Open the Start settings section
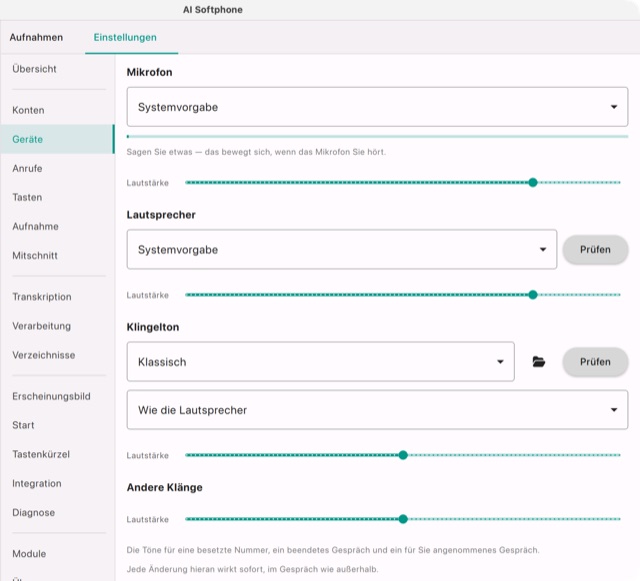This screenshot has height=581, width=640. (57, 425)
